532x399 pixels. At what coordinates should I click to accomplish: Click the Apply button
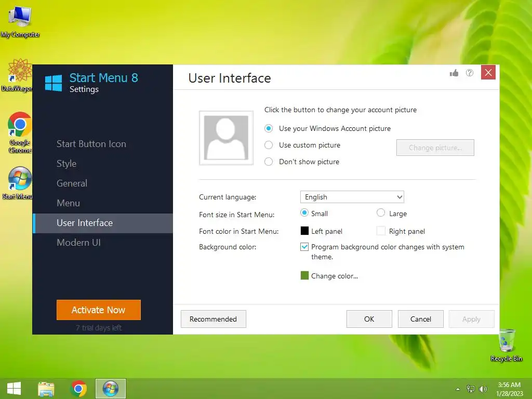471,319
